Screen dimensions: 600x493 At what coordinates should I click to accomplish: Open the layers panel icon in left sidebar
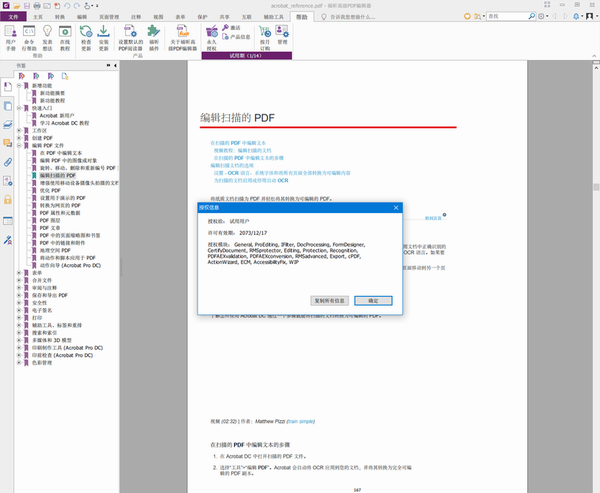(8, 124)
